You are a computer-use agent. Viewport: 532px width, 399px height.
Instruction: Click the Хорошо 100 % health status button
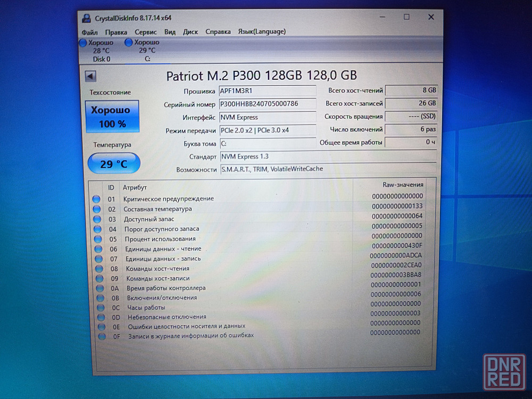point(112,117)
